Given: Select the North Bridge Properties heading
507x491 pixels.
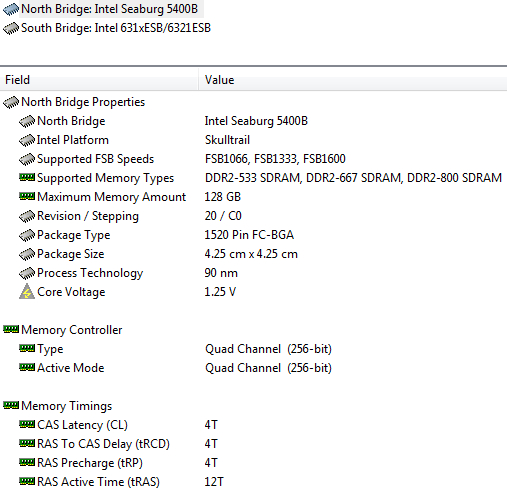Looking at the screenshot, I should 83,102.
